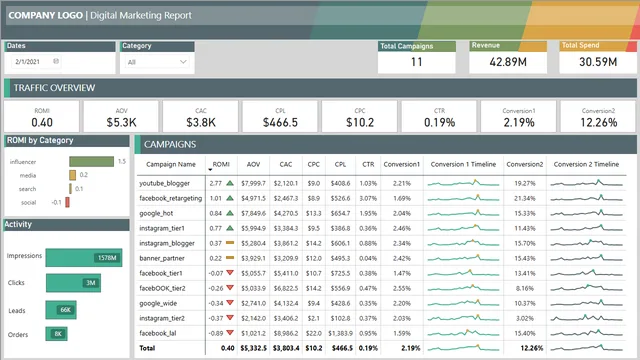The height and width of the screenshot is (360, 640).
Task: Click facebook_lal CPL value $1,383.9
Action: point(340,333)
